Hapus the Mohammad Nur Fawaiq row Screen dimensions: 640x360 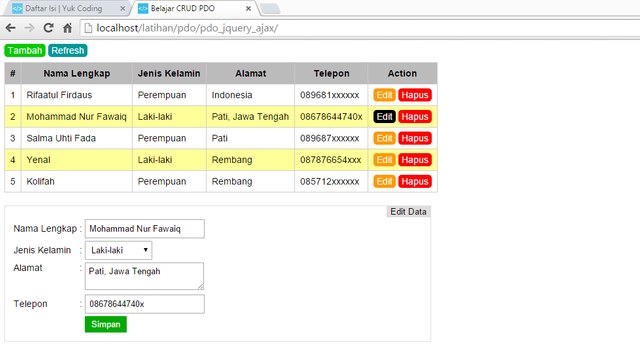click(415, 117)
